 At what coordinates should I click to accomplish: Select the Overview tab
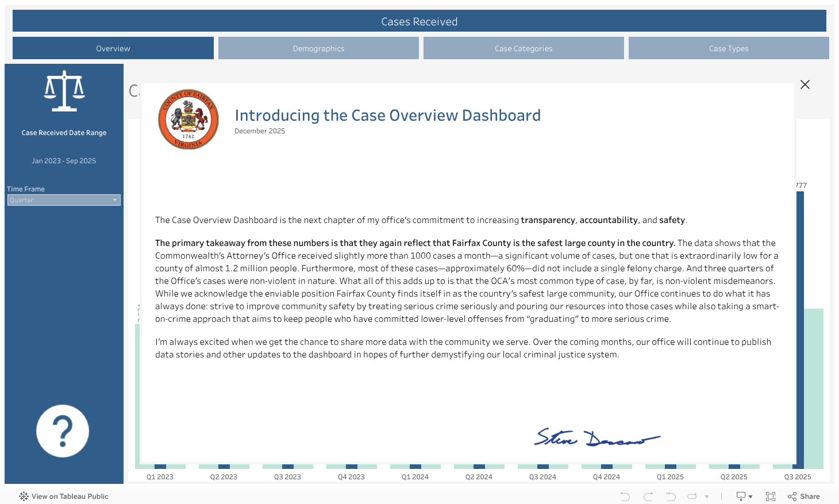113,48
